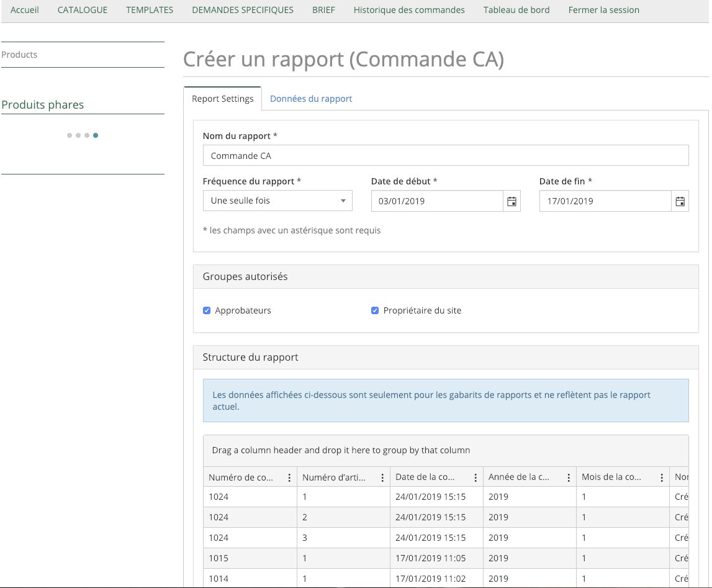Open the Tableau de bord link

tap(516, 10)
